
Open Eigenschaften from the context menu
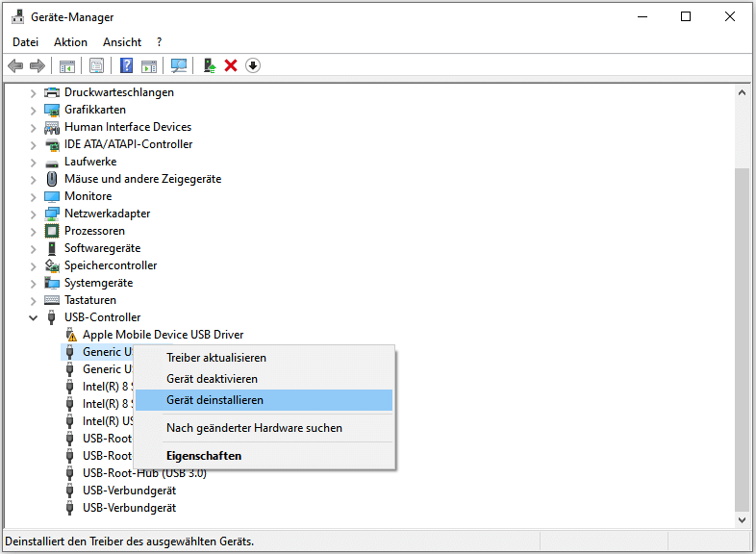(x=264, y=456)
